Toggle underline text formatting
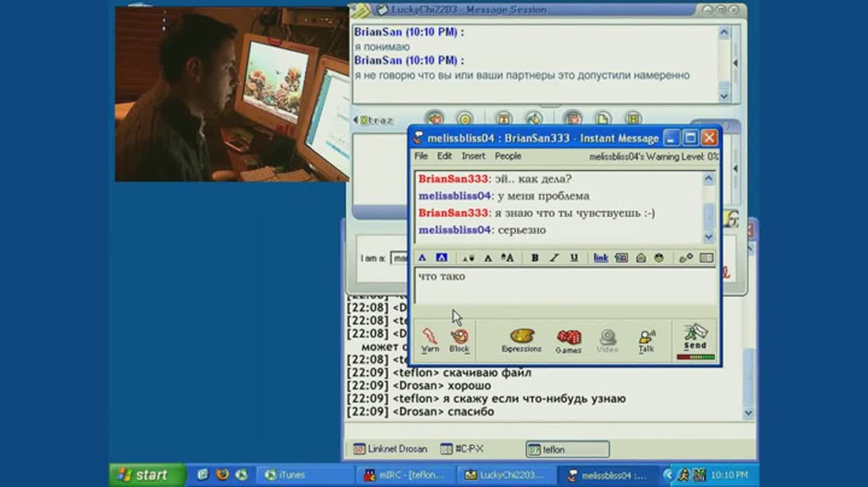 click(574, 258)
